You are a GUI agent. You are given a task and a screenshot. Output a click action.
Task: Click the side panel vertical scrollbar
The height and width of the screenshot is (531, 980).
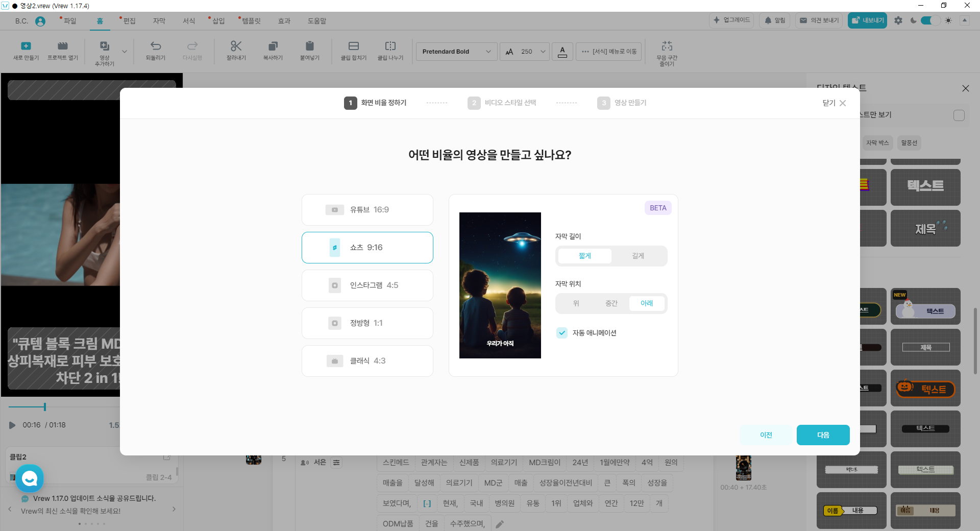click(975, 341)
